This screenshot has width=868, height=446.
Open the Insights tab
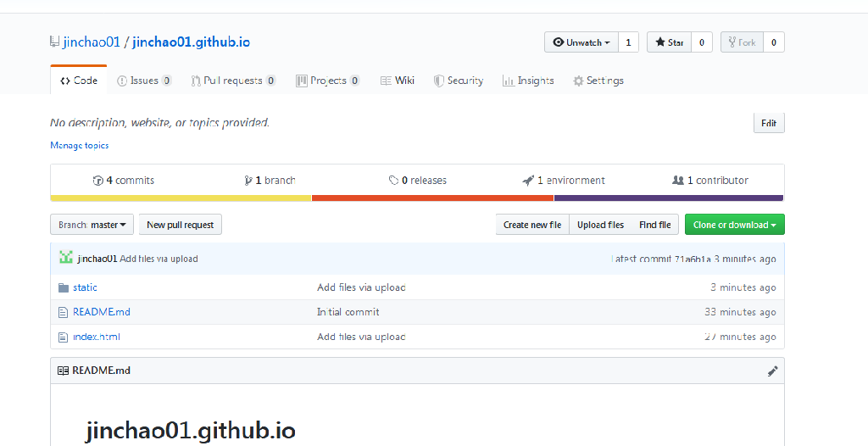point(528,81)
